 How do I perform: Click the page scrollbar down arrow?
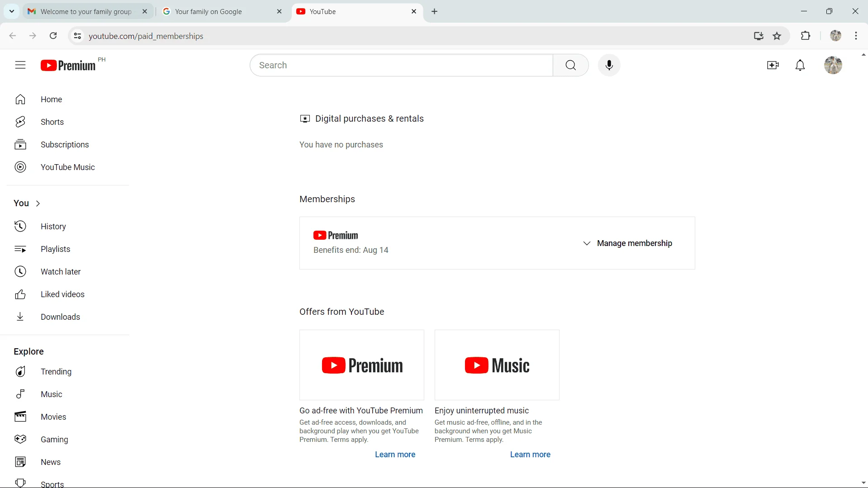863,483
